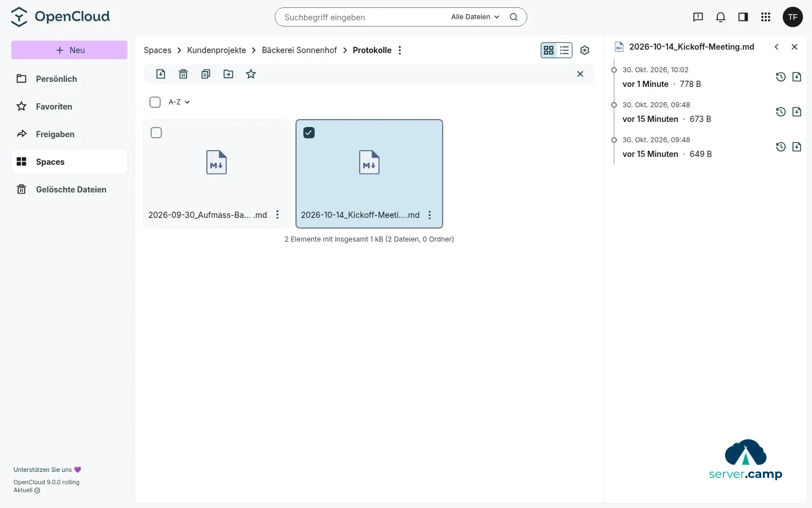
Task: Open the Alle Dateien search scope dropdown
Action: coord(475,17)
